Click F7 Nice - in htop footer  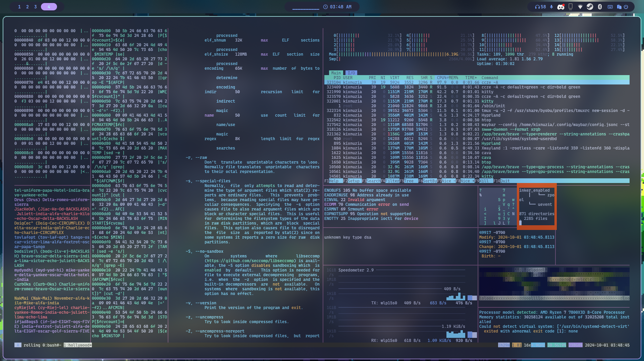[446, 181]
